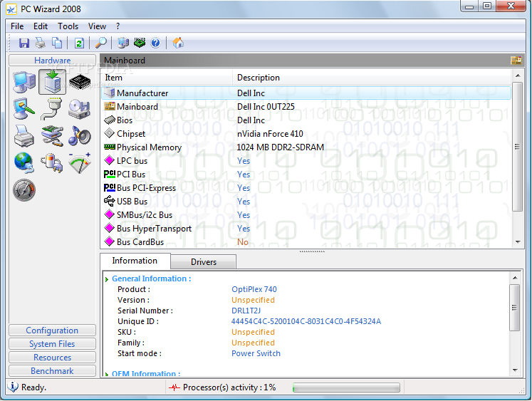Open the Benchmark category

click(52, 371)
